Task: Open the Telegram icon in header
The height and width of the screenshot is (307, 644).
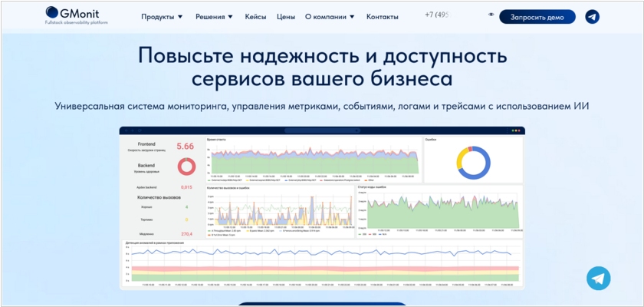Action: (x=592, y=17)
